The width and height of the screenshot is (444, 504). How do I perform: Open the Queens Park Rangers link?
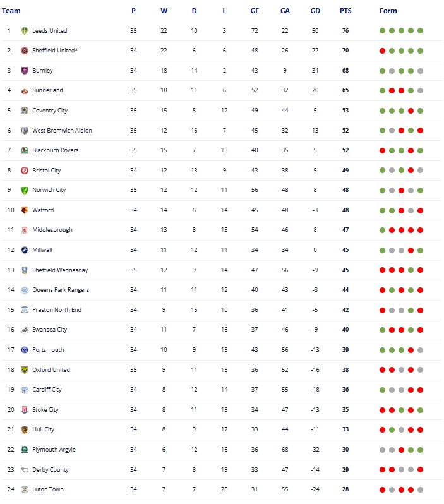61,290
